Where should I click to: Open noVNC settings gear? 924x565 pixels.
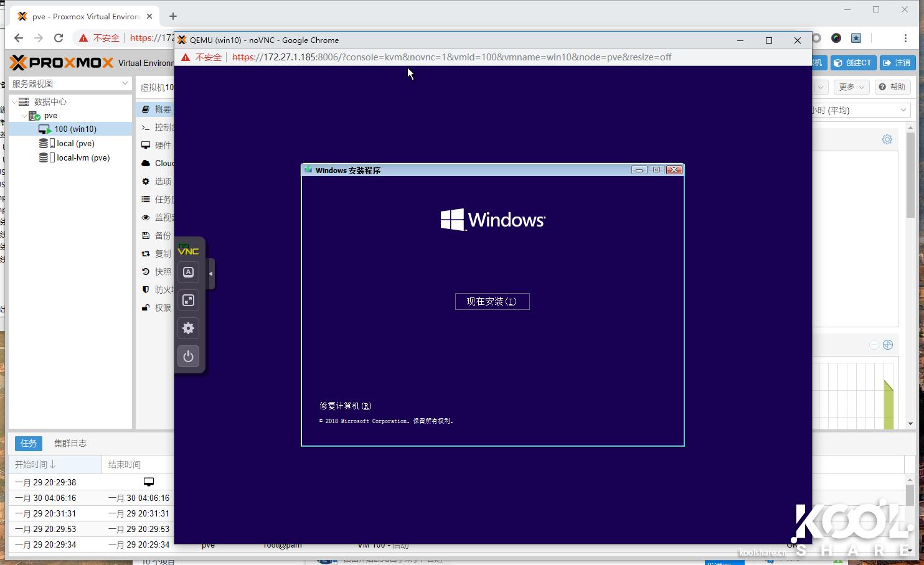[x=188, y=329]
